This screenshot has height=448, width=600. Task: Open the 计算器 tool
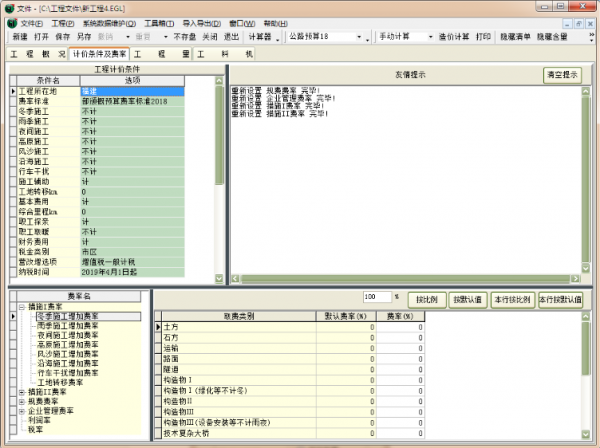pyautogui.click(x=260, y=37)
